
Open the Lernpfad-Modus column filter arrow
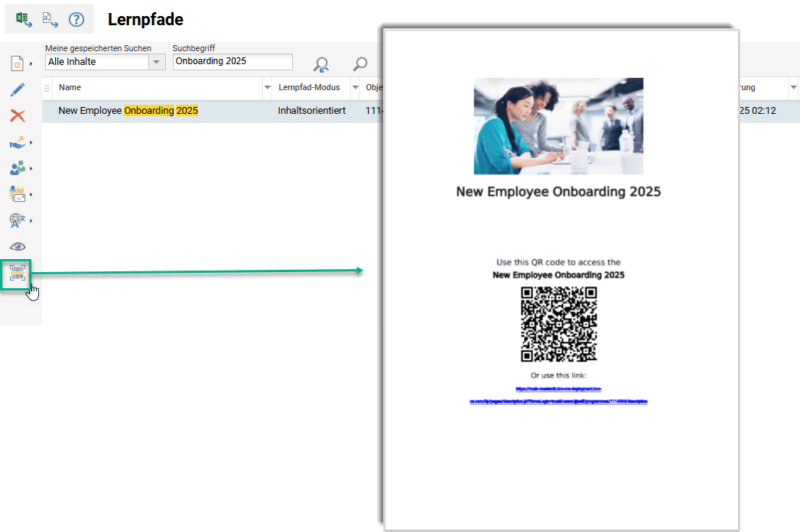click(x=355, y=88)
